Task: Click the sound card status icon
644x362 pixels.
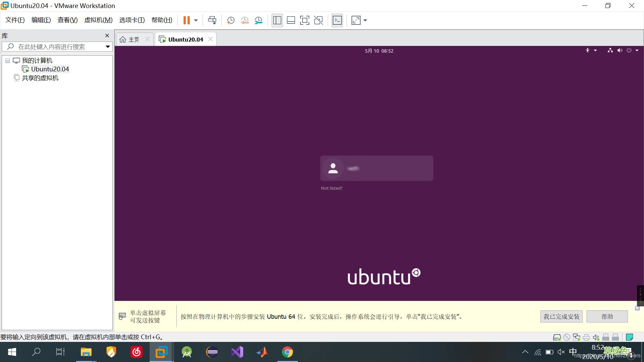Action: tap(596, 337)
